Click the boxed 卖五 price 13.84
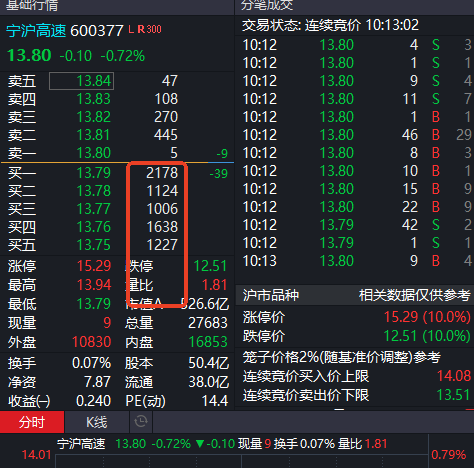This screenshot has width=474, height=468. 82,81
